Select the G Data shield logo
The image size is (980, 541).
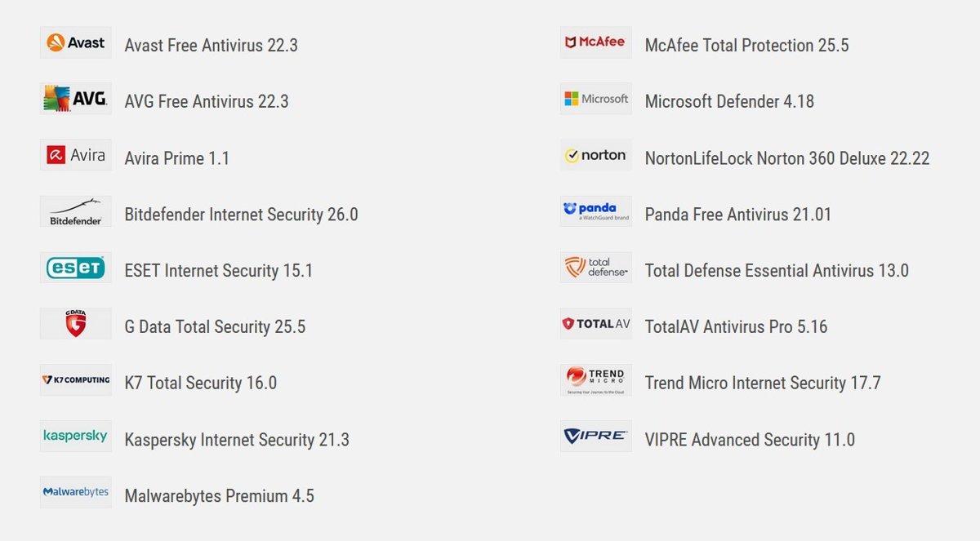[76, 324]
